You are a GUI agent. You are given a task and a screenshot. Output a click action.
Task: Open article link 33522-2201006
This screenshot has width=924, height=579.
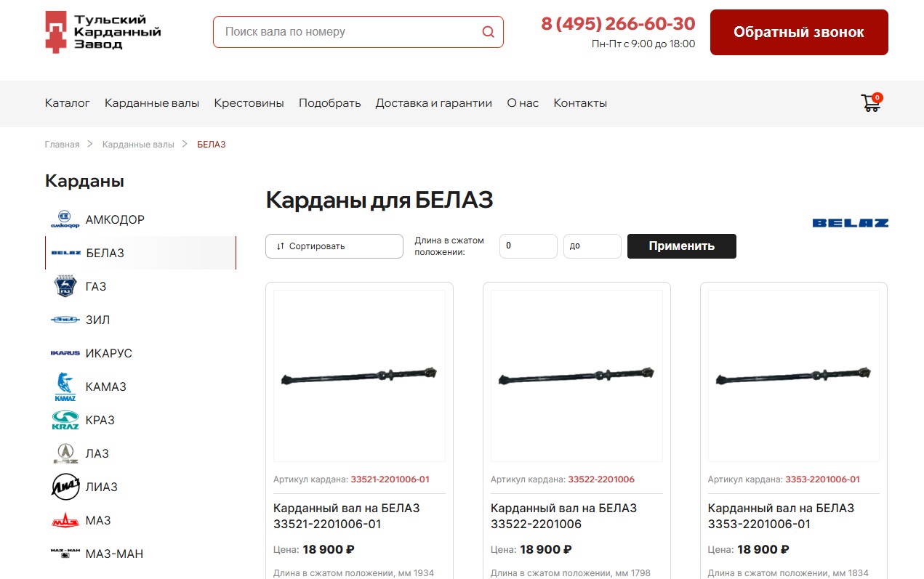[601, 479]
